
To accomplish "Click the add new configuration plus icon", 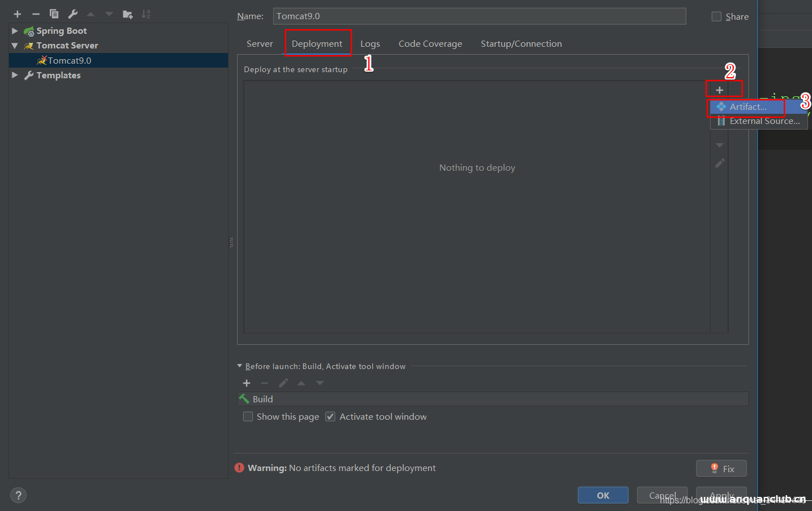I will (17, 14).
